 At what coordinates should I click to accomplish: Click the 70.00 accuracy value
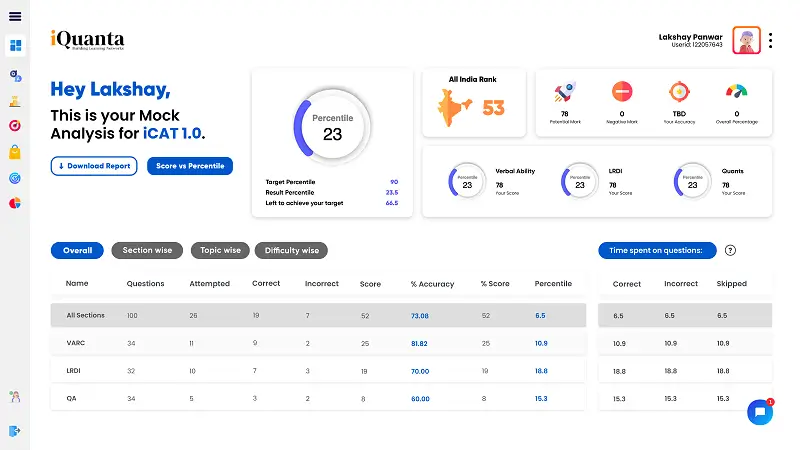coord(420,371)
